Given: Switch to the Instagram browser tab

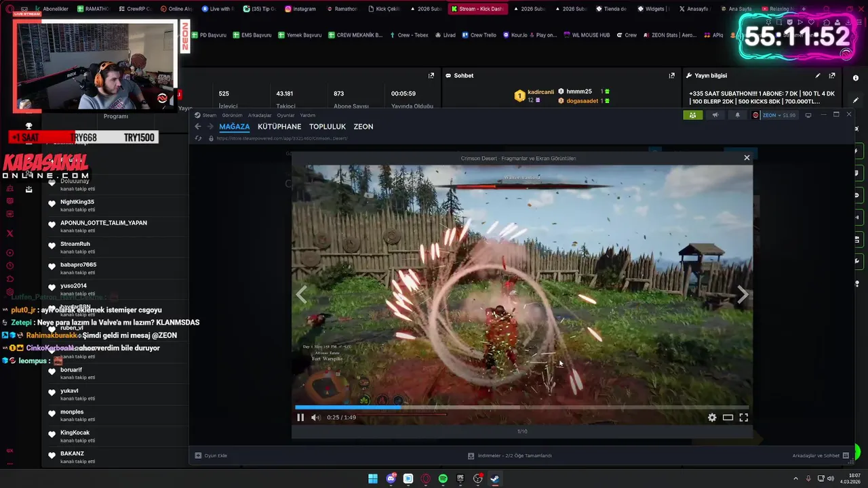Looking at the screenshot, I should coord(300,9).
